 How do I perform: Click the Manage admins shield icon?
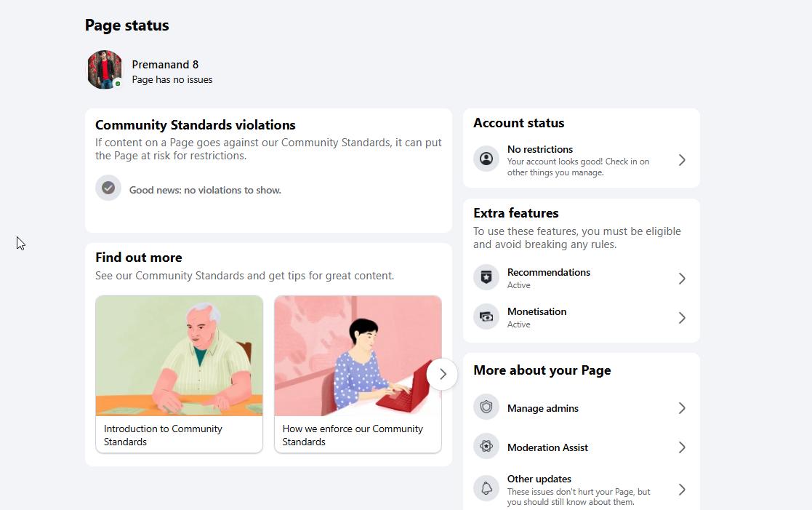coord(486,407)
